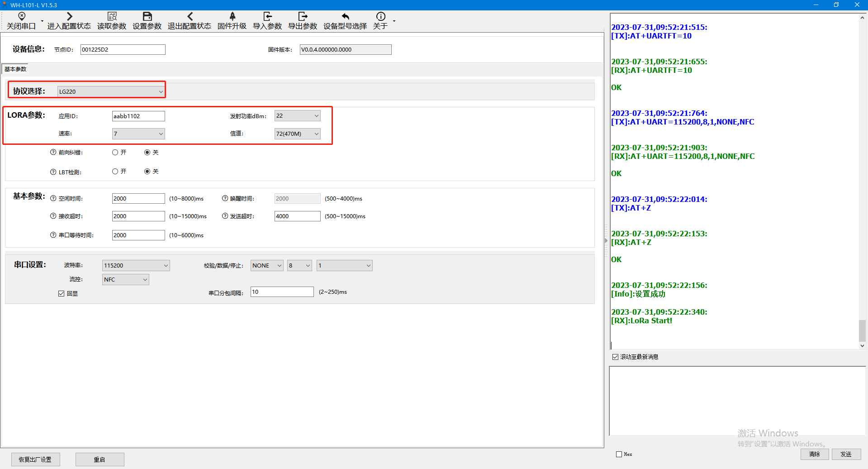Turn on 前向纠错 with the 开 radio
Viewport: 868px width, 469px height.
pyautogui.click(x=115, y=153)
